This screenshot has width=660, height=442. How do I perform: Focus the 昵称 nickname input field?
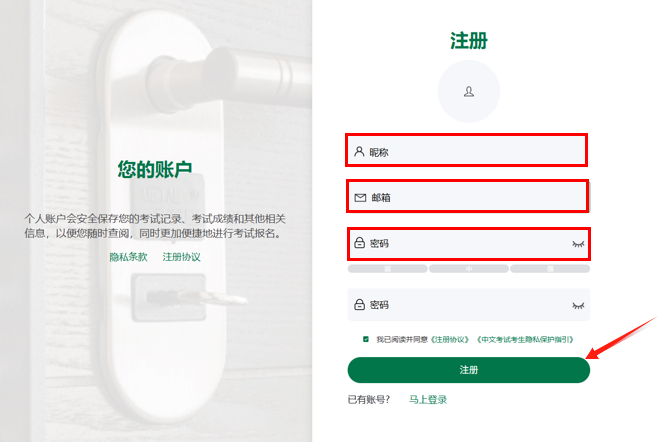coord(466,151)
